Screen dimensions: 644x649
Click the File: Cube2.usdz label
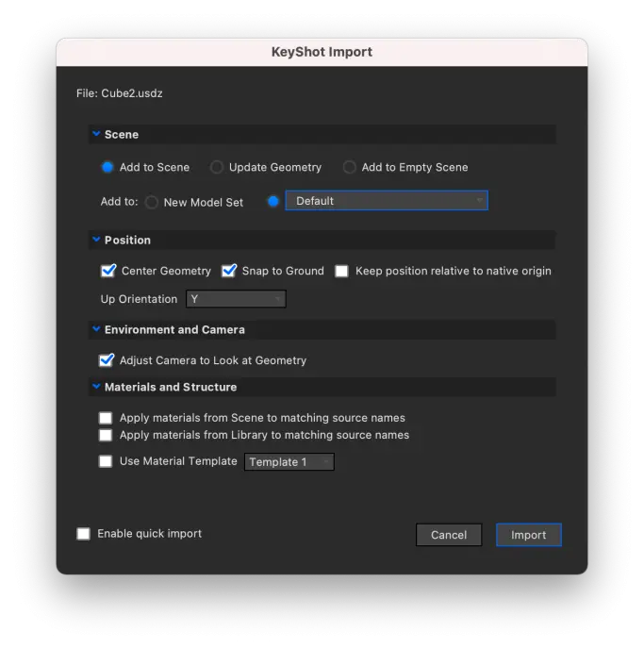point(120,93)
